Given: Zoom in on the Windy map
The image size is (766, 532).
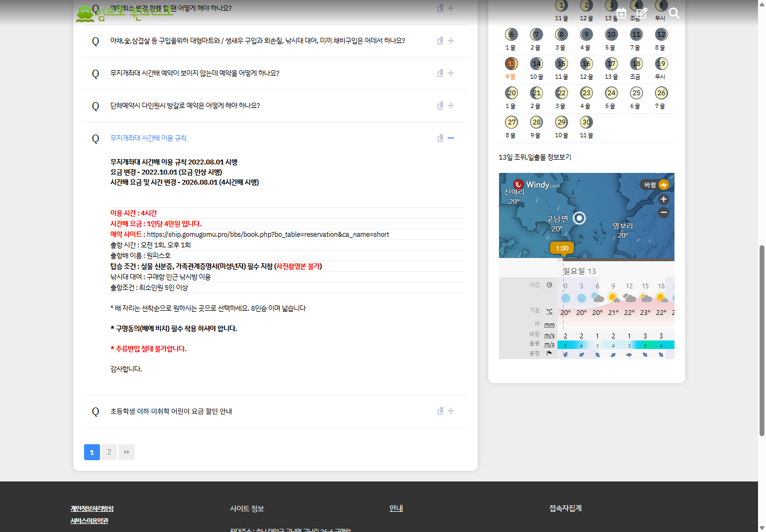Looking at the screenshot, I should pyautogui.click(x=663, y=199).
